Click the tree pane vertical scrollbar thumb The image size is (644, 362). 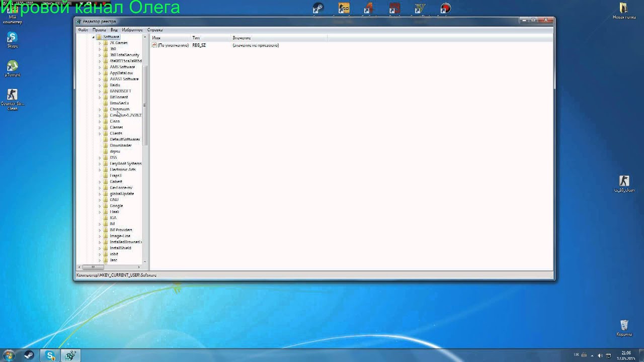pos(145,105)
